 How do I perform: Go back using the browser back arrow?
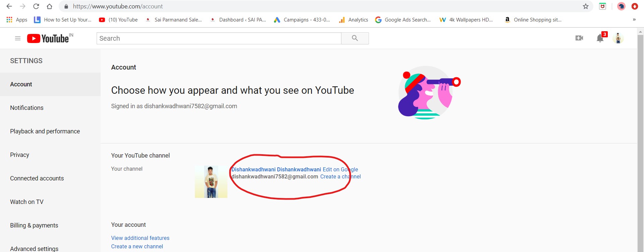9,6
